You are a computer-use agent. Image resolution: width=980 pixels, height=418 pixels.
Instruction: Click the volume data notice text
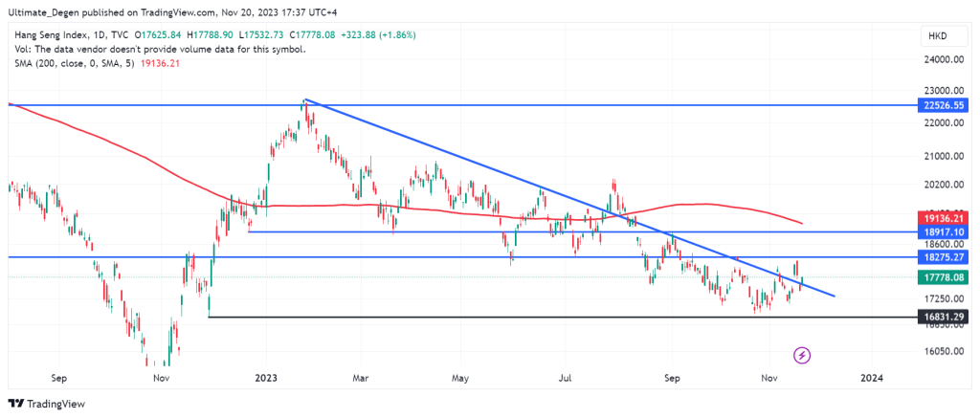(160, 49)
